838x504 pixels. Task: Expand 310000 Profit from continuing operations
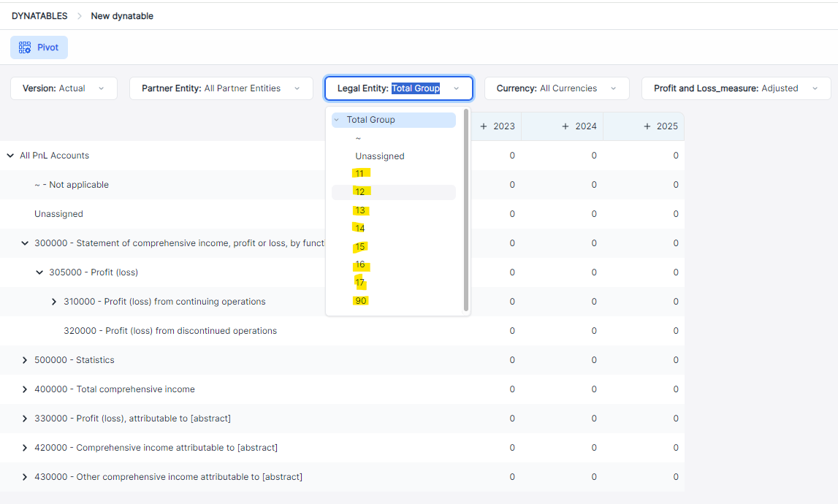[54, 302]
